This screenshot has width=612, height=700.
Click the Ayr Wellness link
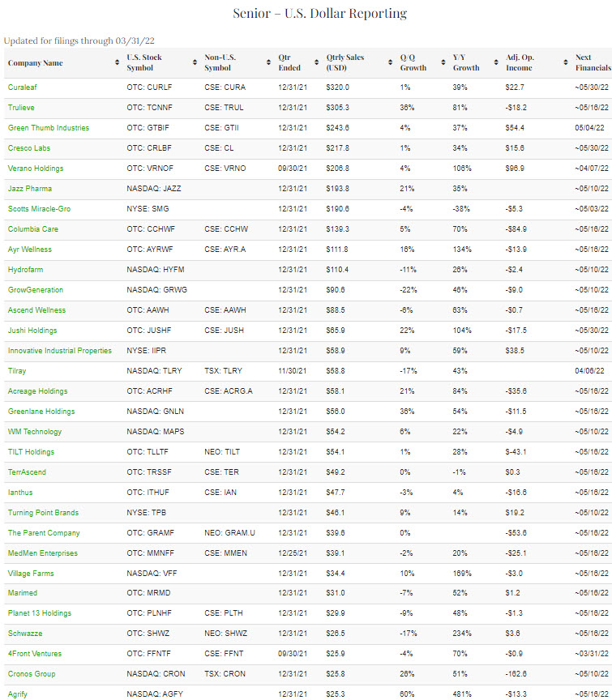(29, 250)
